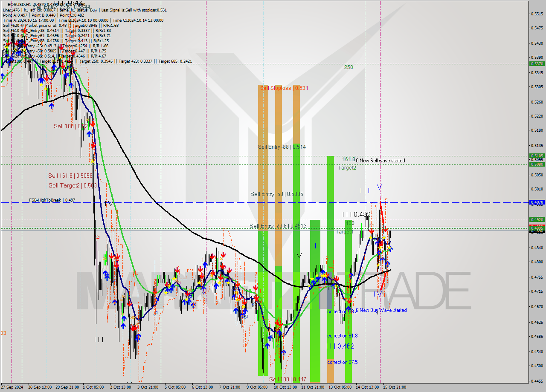Select the 'Sell 100 | 0.447' label

pyautogui.click(x=288, y=379)
